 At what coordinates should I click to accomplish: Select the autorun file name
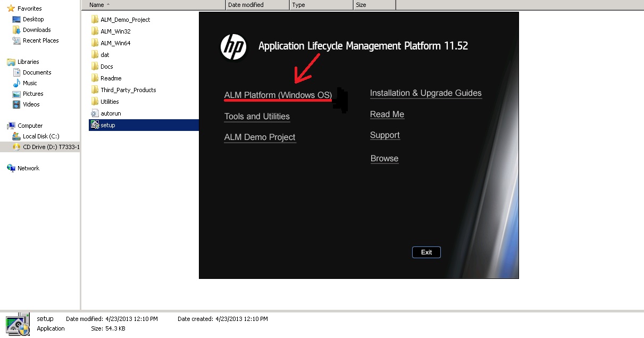coord(111,113)
